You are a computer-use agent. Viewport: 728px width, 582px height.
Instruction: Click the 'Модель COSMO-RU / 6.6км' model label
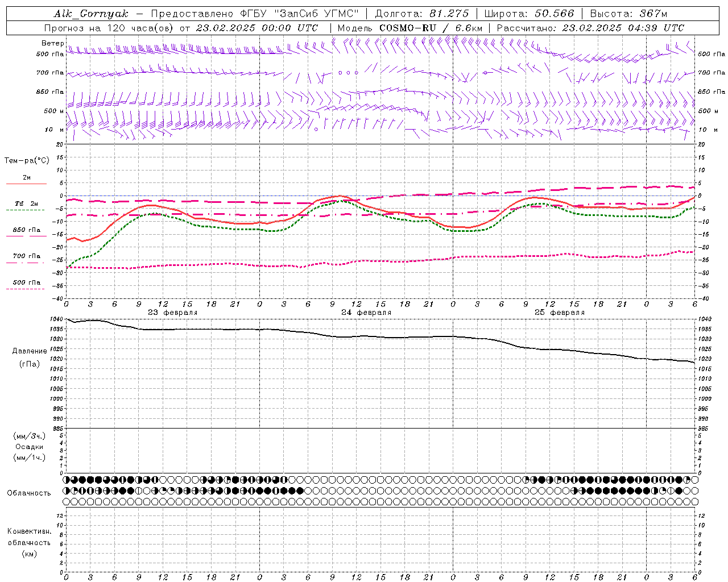click(x=409, y=28)
